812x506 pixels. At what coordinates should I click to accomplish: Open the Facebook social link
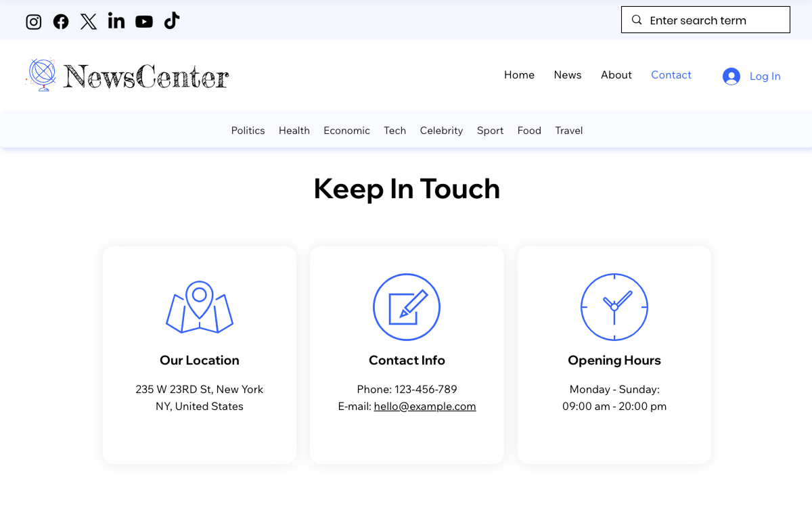point(61,22)
